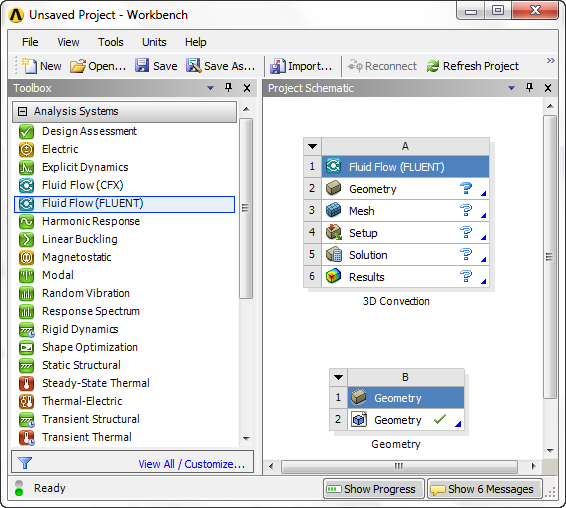The height and width of the screenshot is (508, 566).
Task: Click the Setup cell icon in system A
Action: 334,233
